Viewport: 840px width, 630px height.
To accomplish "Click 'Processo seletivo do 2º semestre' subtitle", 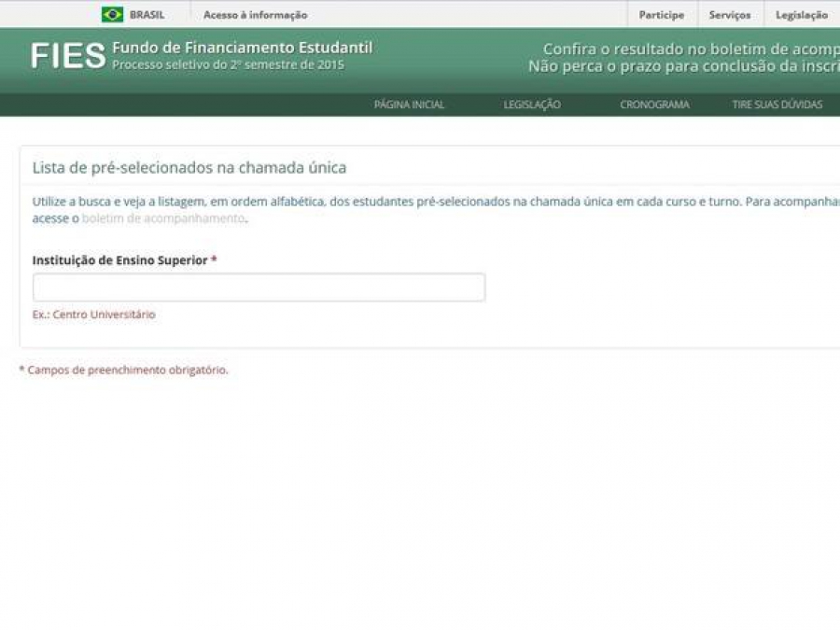I will pos(229,64).
